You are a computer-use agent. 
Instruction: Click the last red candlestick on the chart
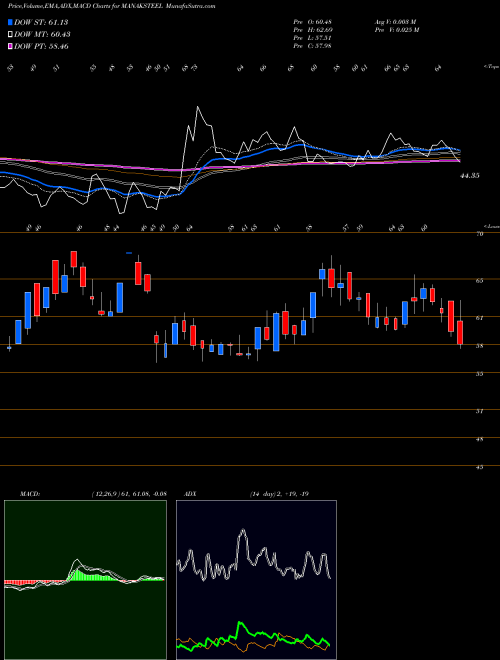460,333
